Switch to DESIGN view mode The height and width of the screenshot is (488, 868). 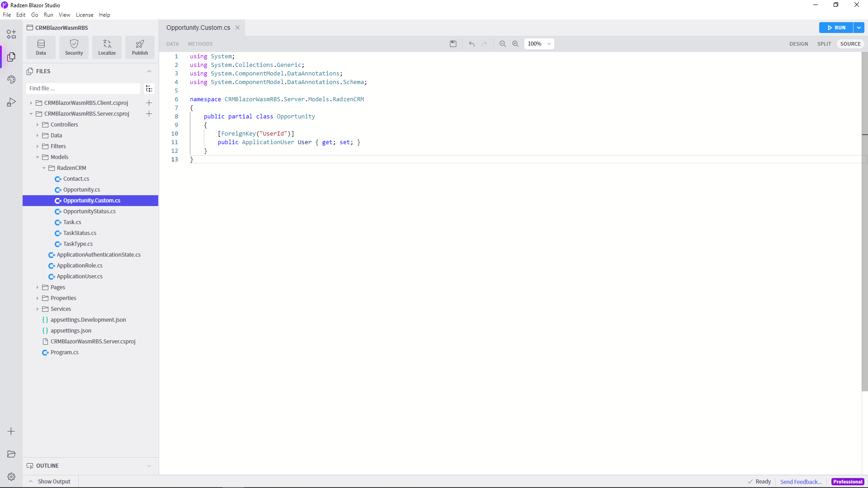point(798,44)
